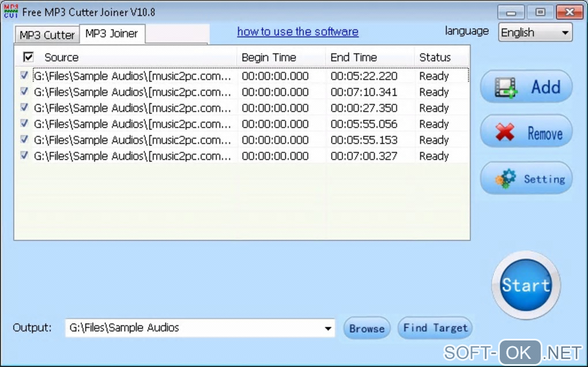Select end time 00:05:55.056 cell

tap(364, 124)
